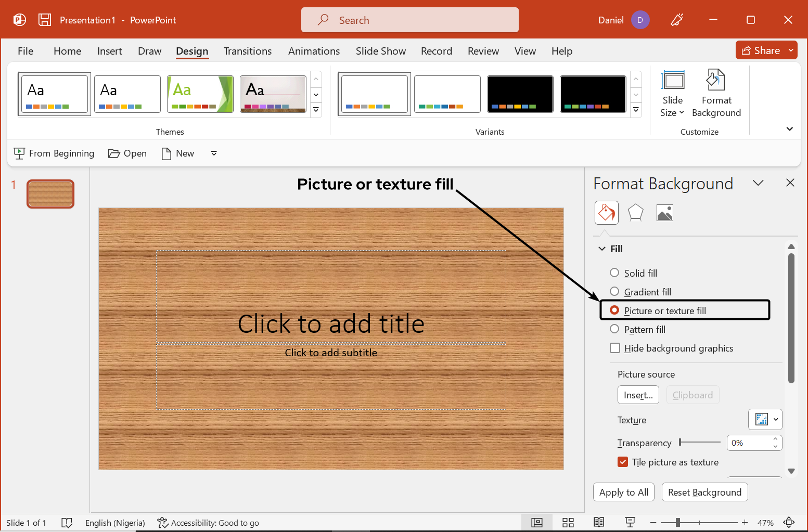Image resolution: width=808 pixels, height=532 pixels.
Task: Reset the slide background
Action: click(704, 492)
